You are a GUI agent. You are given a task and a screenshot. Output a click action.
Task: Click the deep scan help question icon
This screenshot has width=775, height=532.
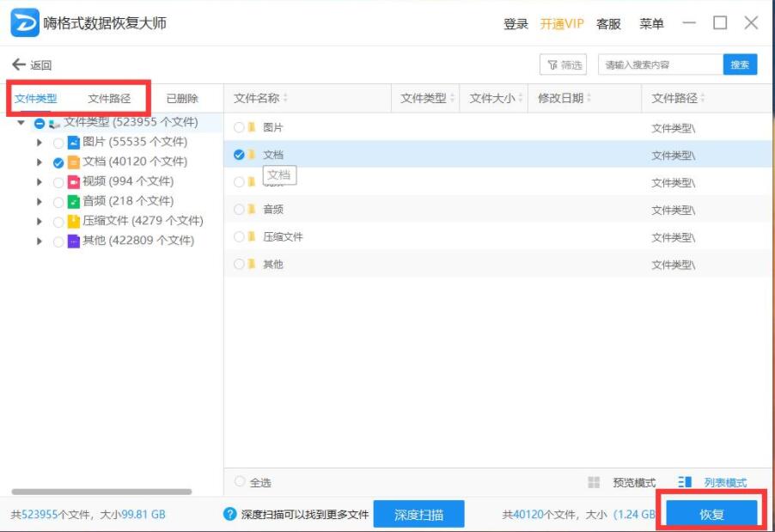(x=229, y=514)
